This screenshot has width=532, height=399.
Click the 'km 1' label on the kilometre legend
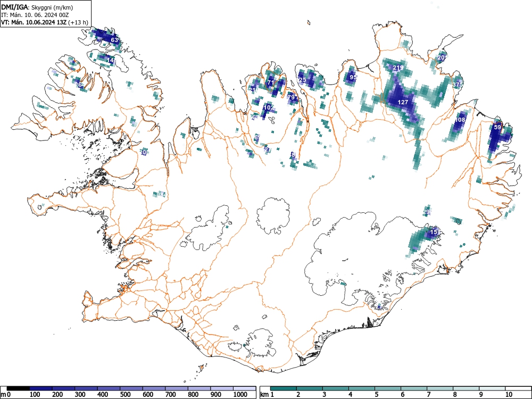click(x=267, y=395)
